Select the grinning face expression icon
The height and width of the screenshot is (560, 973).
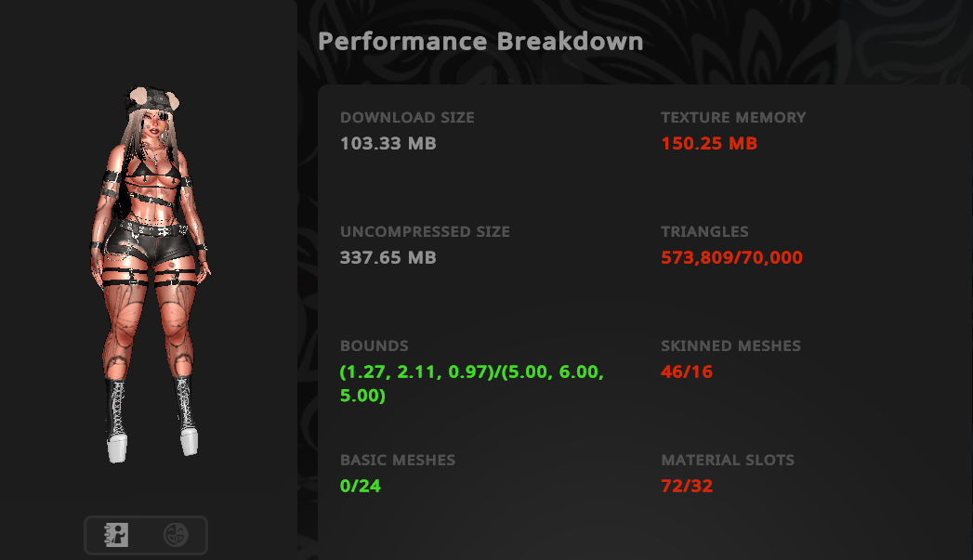coord(176,535)
